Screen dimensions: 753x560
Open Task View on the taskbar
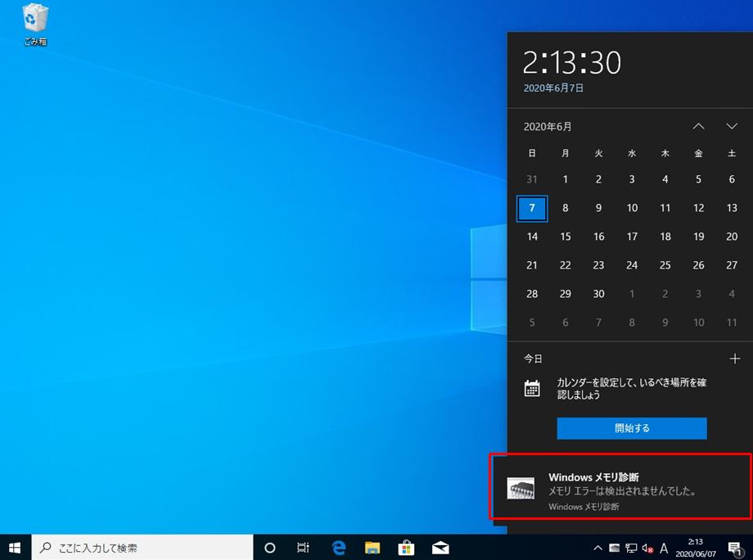303,548
